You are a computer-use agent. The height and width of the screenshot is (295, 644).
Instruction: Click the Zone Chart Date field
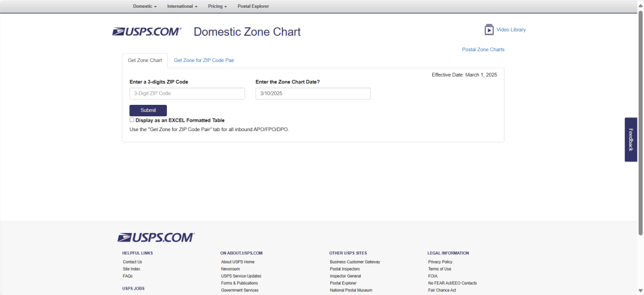tap(313, 94)
